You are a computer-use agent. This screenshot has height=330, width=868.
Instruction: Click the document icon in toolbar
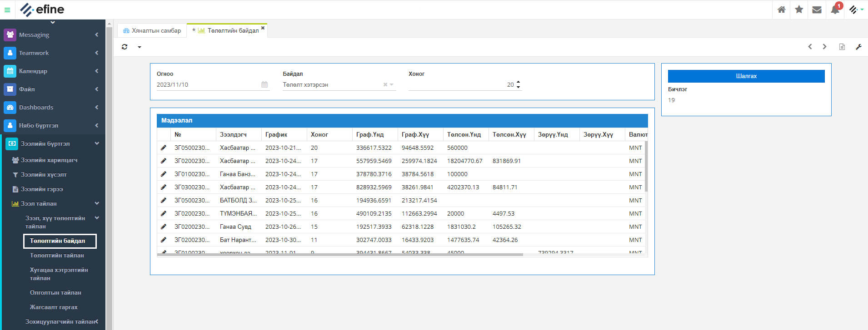tap(842, 47)
